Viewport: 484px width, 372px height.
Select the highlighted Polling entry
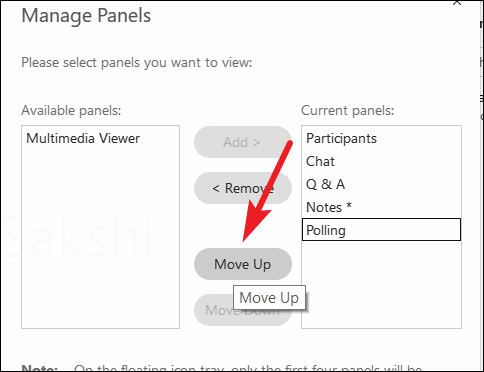pyautogui.click(x=381, y=230)
